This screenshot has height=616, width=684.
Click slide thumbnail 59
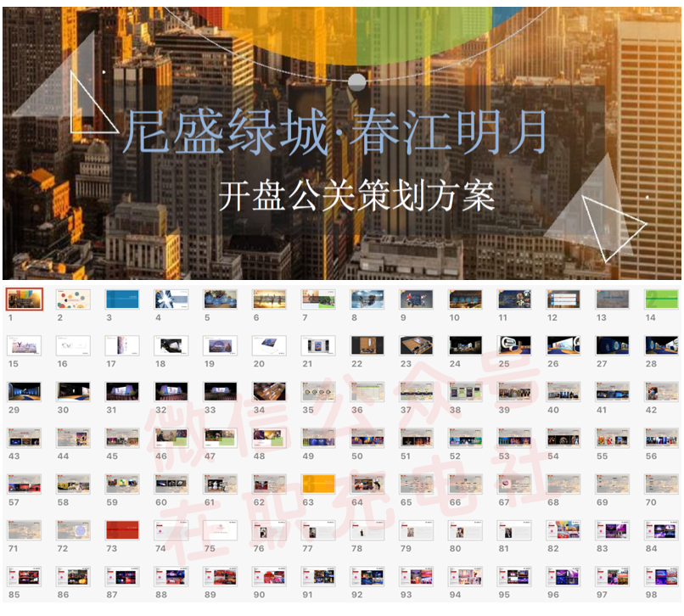click(122, 484)
